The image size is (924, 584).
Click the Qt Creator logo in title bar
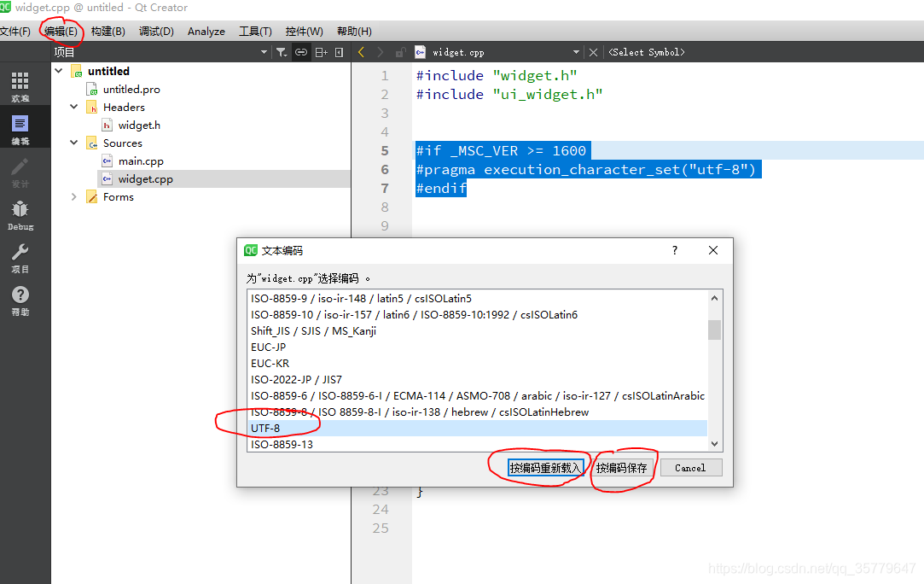click(5, 7)
